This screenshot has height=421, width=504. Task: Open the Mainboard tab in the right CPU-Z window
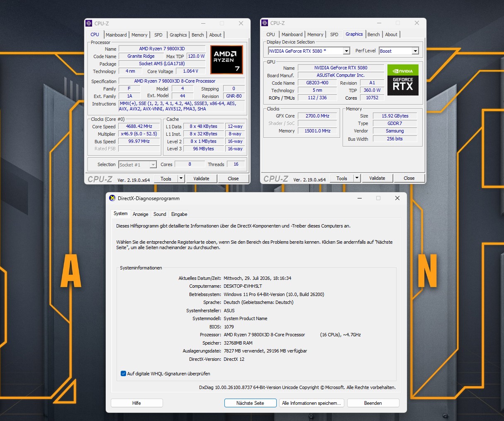pyautogui.click(x=292, y=34)
